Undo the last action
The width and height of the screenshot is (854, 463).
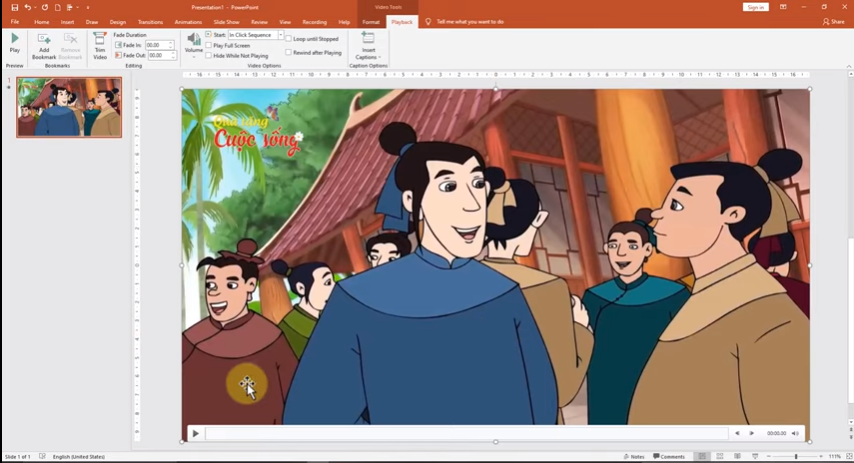[x=27, y=7]
